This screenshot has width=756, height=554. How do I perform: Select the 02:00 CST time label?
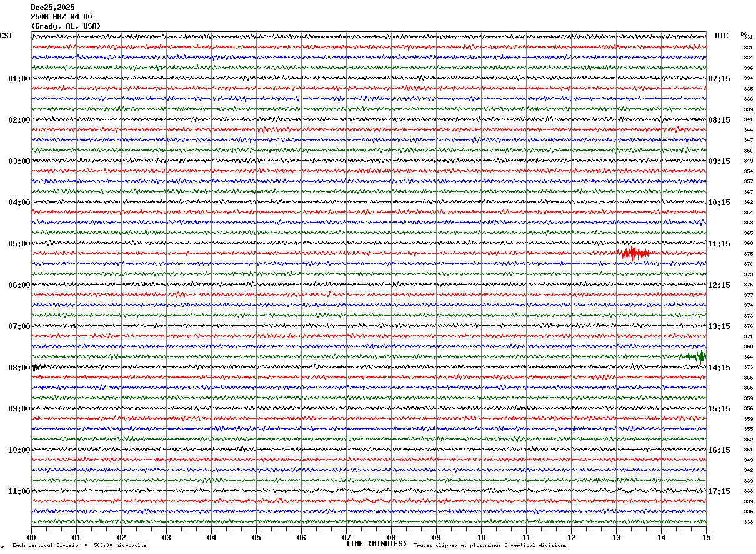click(19, 120)
